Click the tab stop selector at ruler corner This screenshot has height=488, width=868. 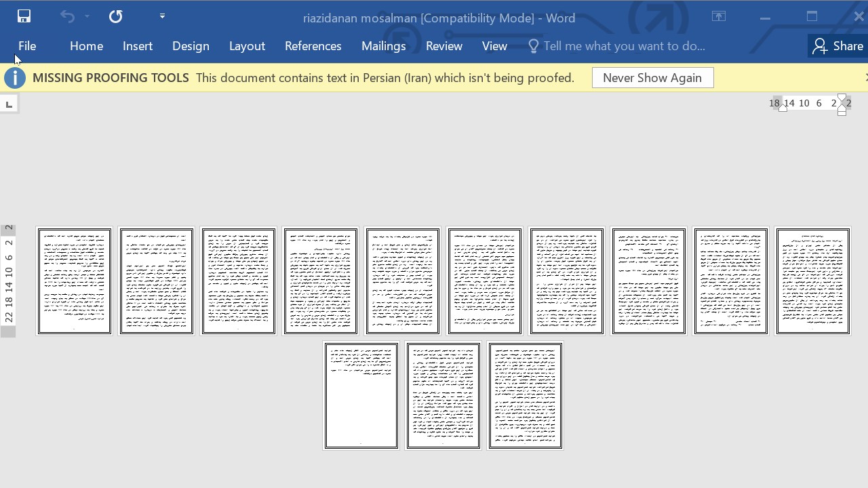(x=9, y=104)
